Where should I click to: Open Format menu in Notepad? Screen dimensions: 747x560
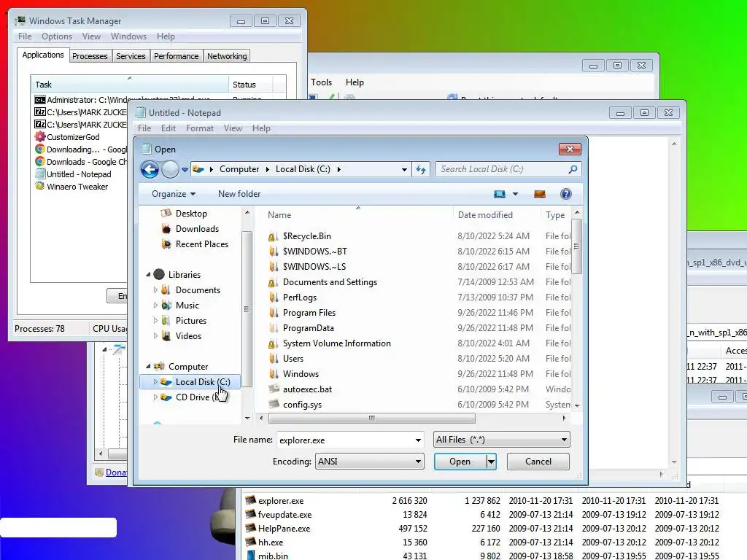click(200, 128)
